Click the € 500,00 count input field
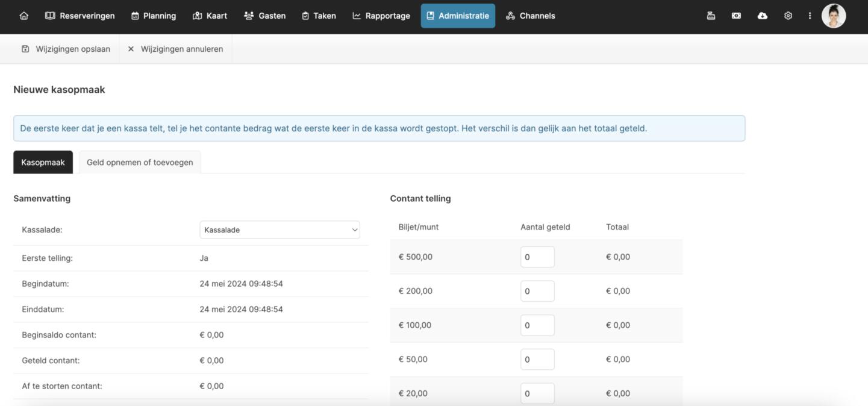868x406 pixels. pyautogui.click(x=537, y=257)
